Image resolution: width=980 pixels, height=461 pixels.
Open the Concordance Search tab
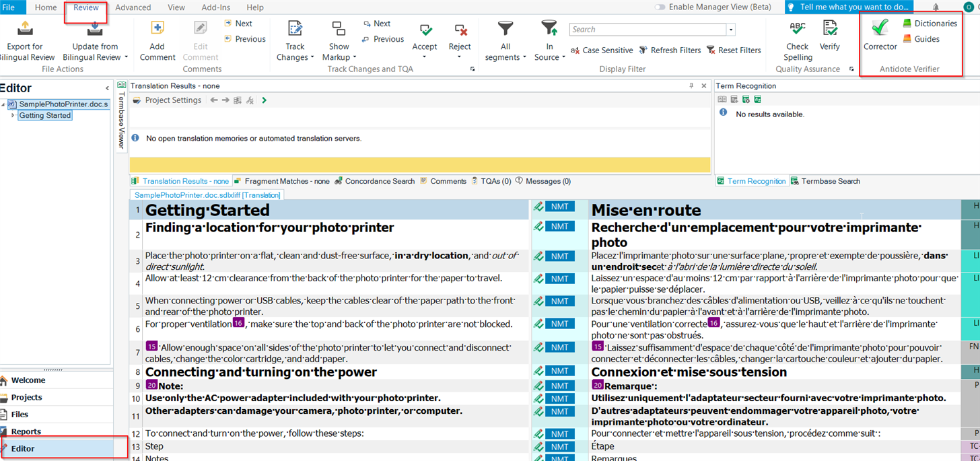point(375,181)
